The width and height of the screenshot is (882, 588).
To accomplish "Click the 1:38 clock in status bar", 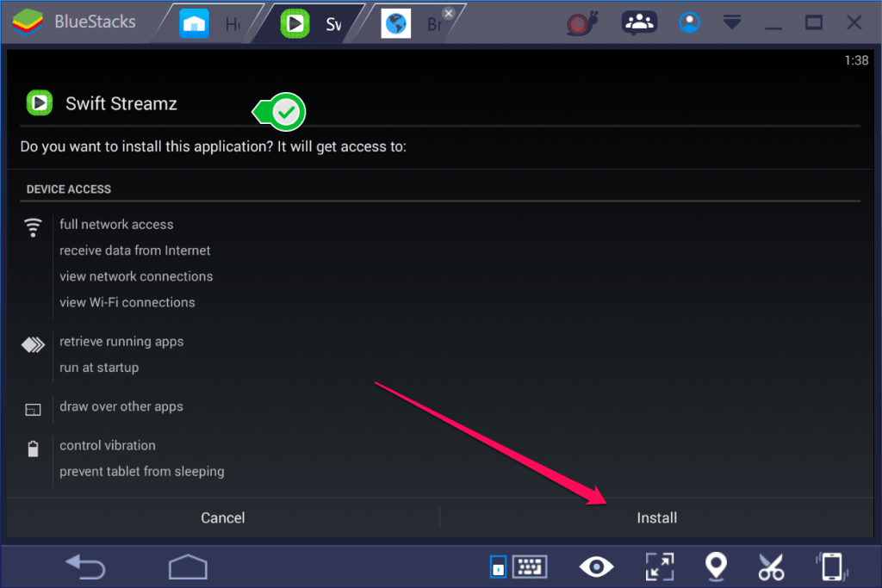I will click(856, 60).
